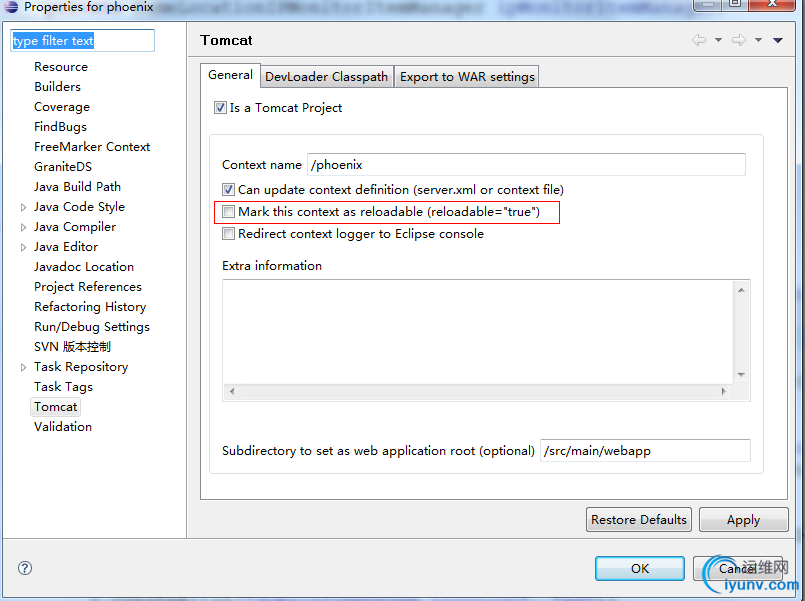Switch to the DevLoader Classpath tab
Viewport: 805px width, 601px height.
pyautogui.click(x=327, y=76)
